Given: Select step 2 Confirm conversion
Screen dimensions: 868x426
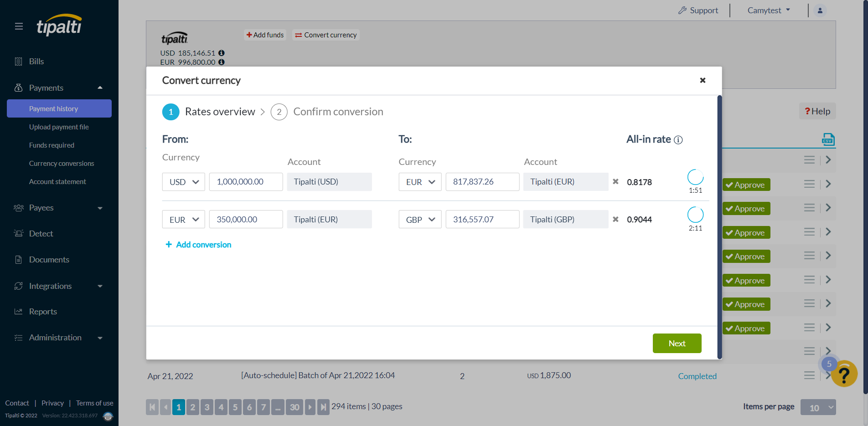Looking at the screenshot, I should click(327, 112).
